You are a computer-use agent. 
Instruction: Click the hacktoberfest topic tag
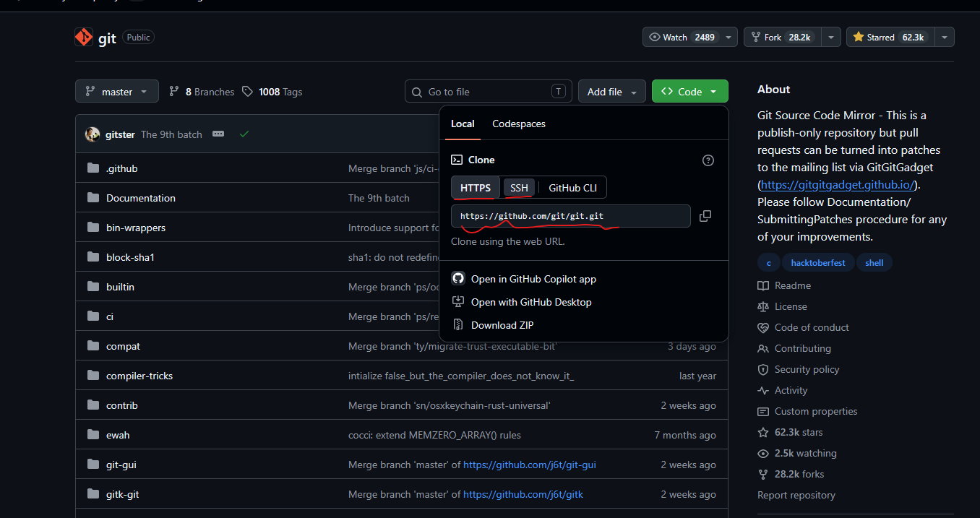click(818, 263)
